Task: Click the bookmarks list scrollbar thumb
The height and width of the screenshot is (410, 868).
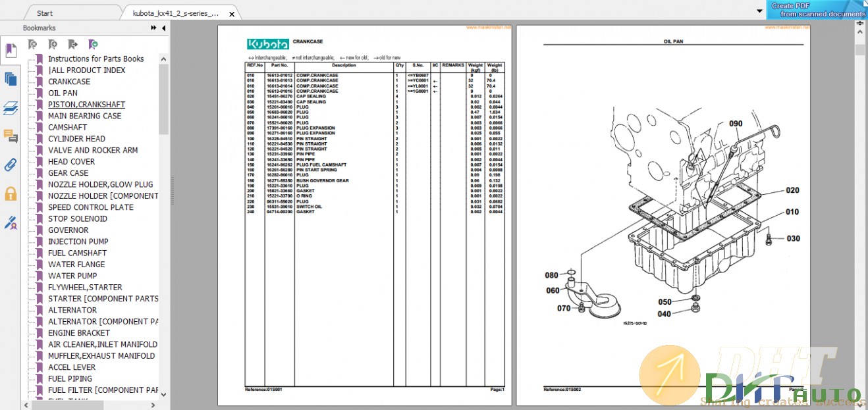Action: [163, 99]
